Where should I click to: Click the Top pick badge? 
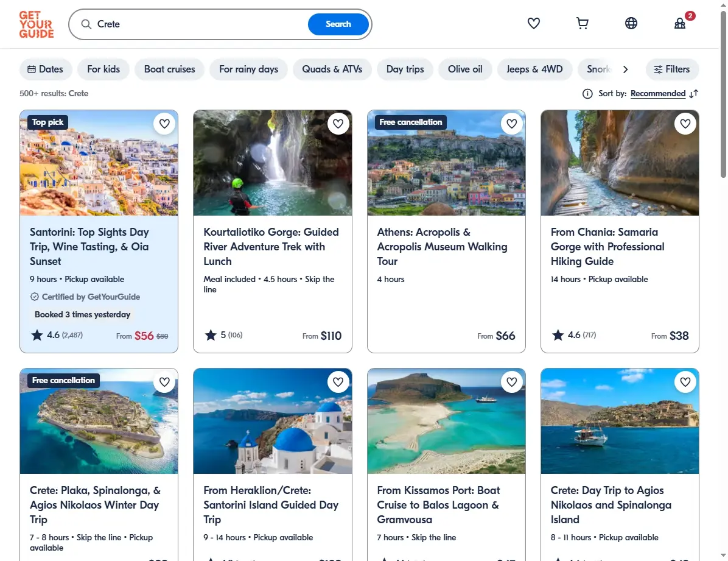coord(48,122)
